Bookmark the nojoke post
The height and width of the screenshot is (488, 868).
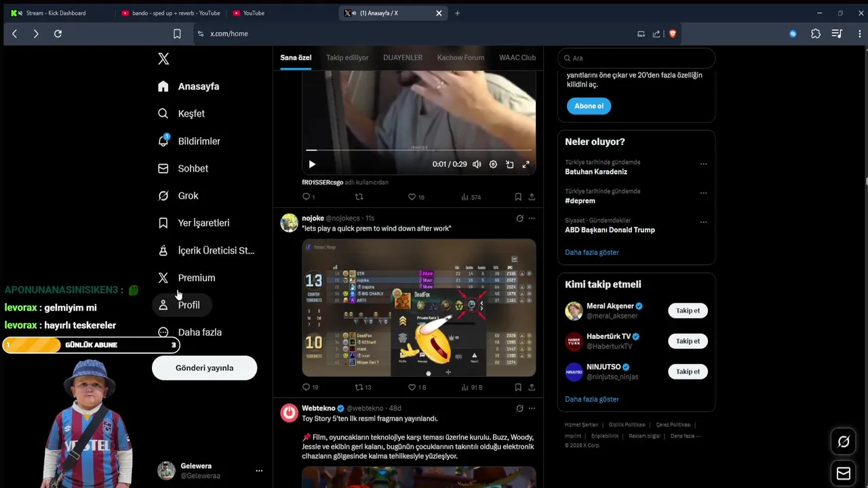click(x=518, y=388)
